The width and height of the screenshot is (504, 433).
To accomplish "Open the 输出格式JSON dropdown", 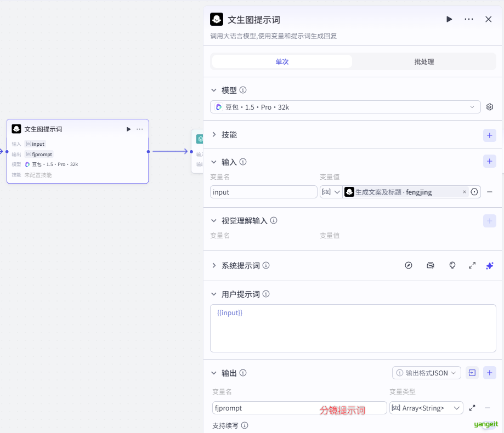I will point(426,373).
